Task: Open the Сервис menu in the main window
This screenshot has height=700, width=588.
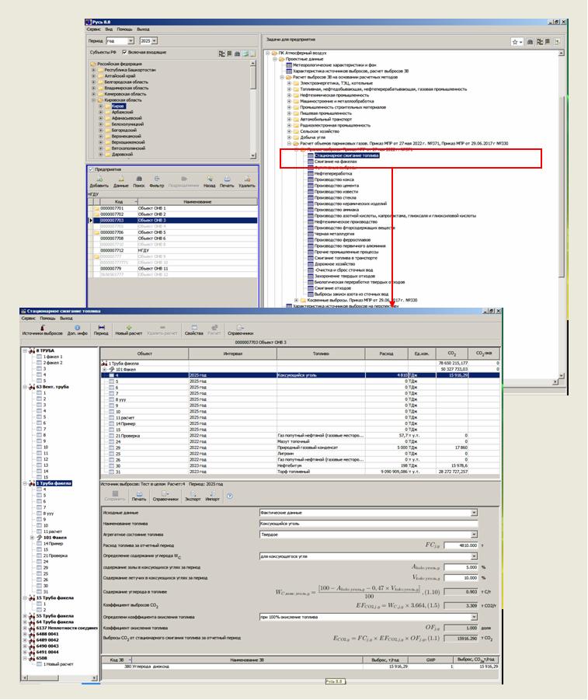Action: tap(92, 28)
